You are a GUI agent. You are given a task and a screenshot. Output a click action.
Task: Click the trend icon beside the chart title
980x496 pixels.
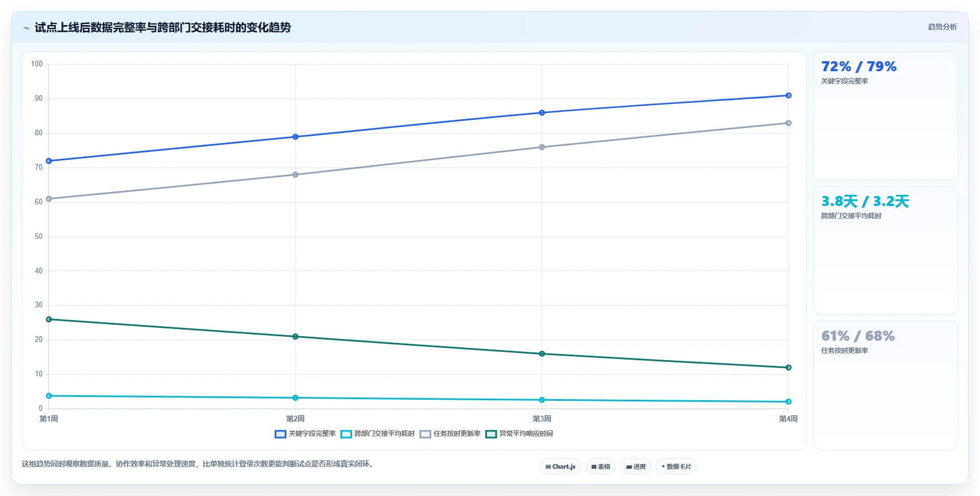26,28
